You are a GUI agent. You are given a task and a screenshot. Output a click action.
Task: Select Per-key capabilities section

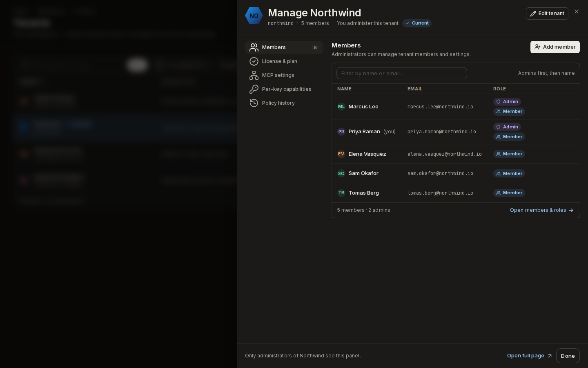coord(284,89)
